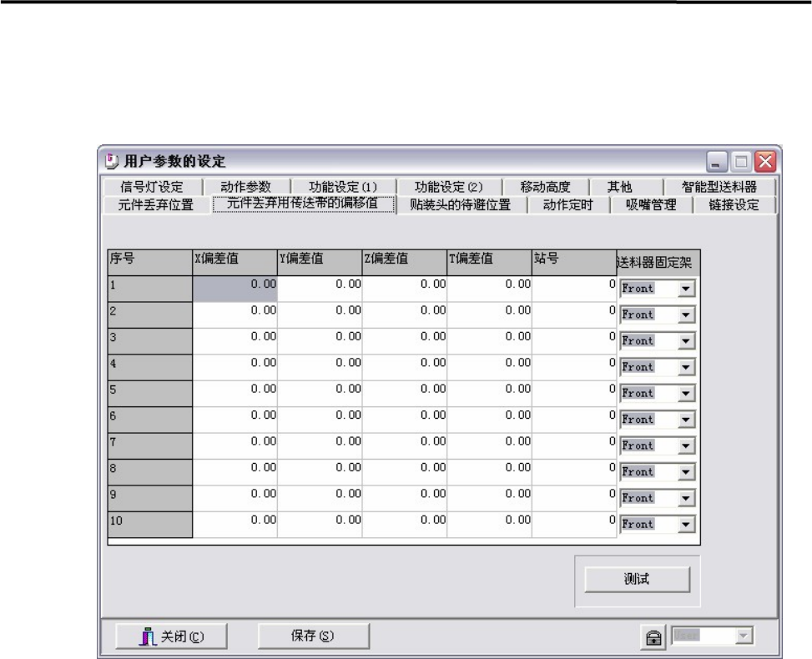Select row header number 7

tap(150, 446)
